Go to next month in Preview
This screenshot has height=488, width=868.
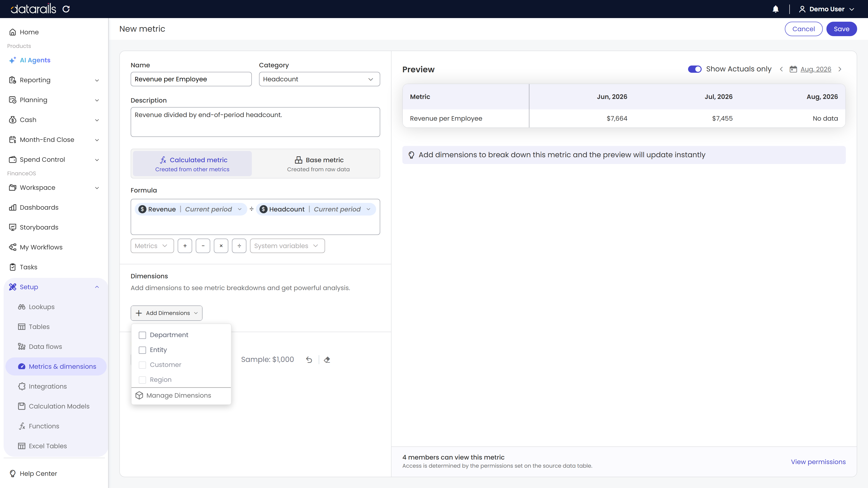point(840,69)
